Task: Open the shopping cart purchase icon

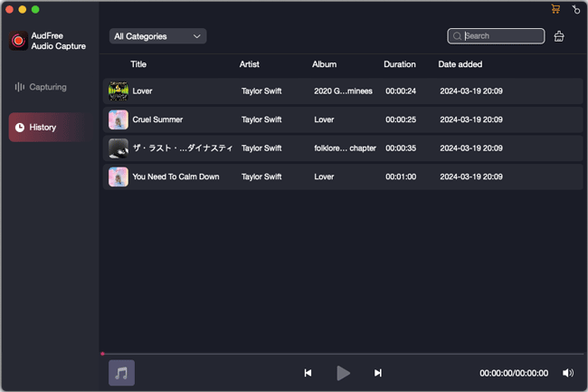Action: [x=555, y=9]
